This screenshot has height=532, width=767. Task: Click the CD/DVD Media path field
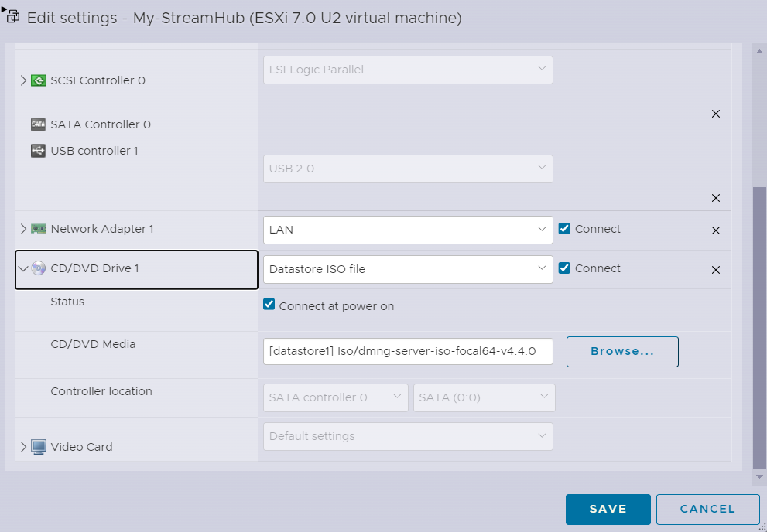[408, 351]
